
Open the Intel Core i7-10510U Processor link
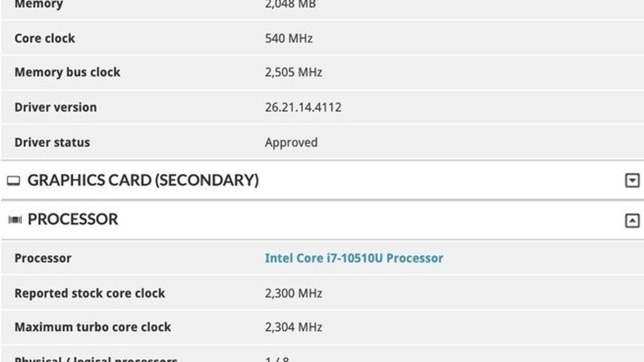coord(354,258)
